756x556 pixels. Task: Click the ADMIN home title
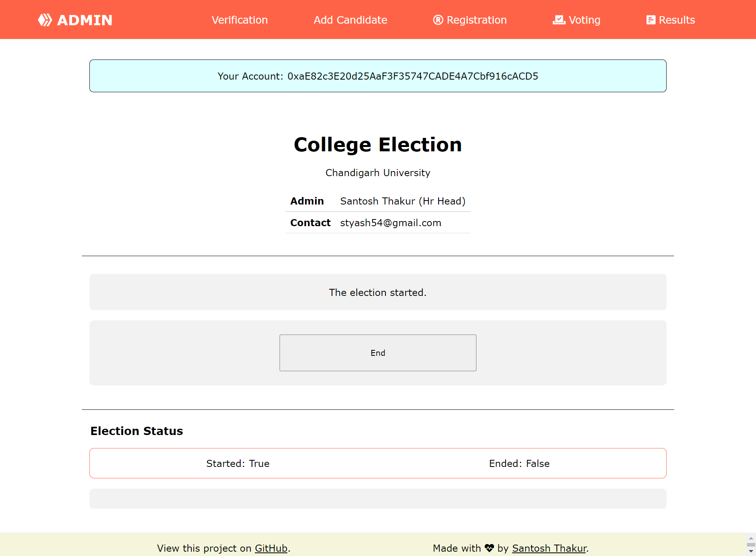pyautogui.click(x=85, y=20)
